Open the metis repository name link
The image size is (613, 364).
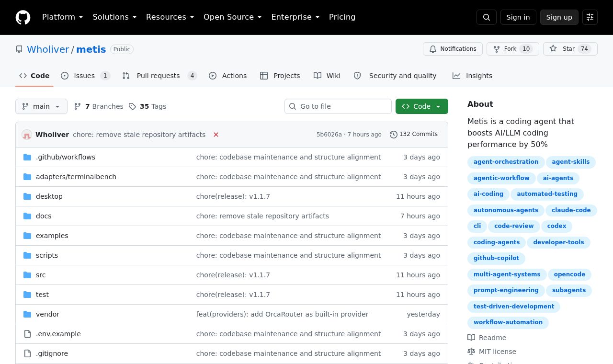pos(91,49)
